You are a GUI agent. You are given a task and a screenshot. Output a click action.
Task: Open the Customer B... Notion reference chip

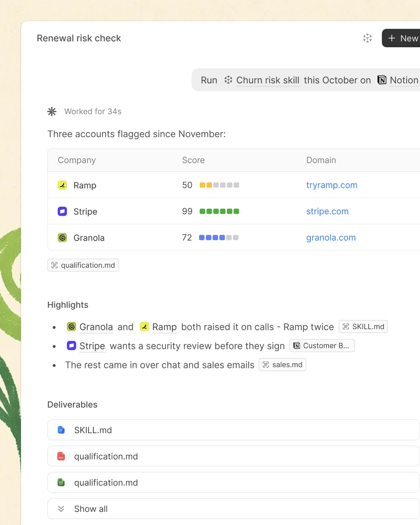tap(322, 346)
